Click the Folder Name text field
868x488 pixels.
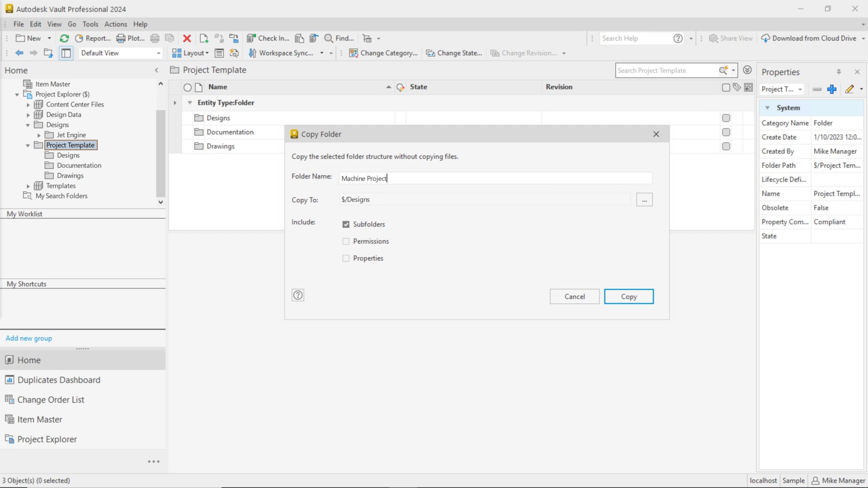click(x=495, y=178)
